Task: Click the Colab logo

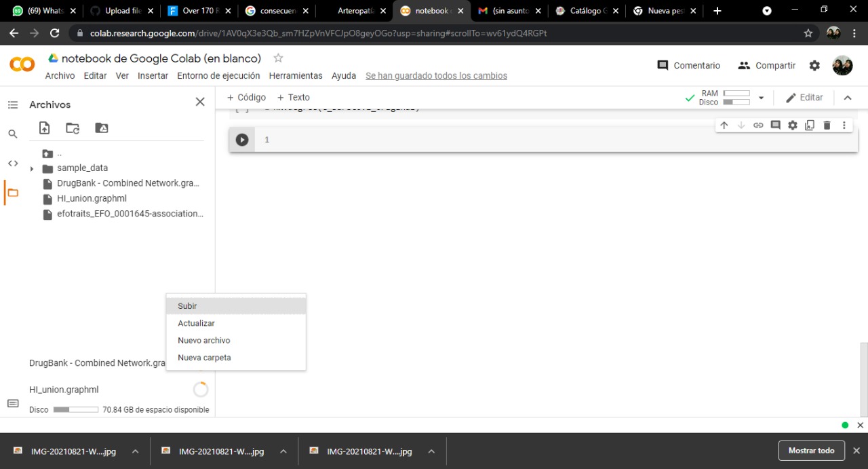Action: 22,64
